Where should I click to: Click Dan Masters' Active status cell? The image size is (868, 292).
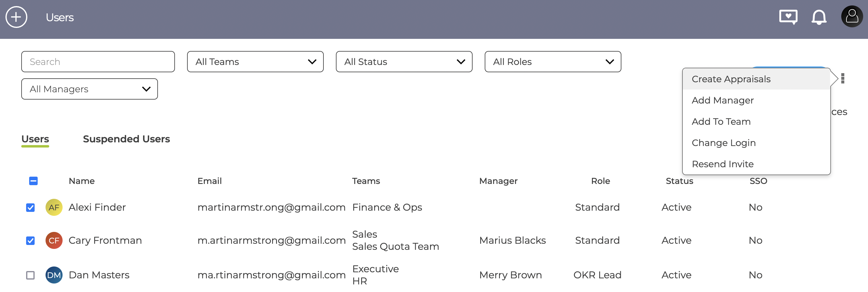tap(676, 275)
